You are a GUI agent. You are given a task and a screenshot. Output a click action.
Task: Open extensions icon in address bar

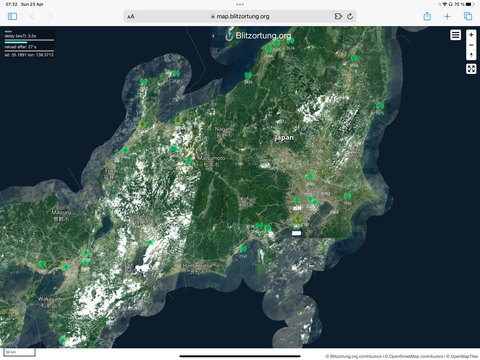click(x=338, y=16)
